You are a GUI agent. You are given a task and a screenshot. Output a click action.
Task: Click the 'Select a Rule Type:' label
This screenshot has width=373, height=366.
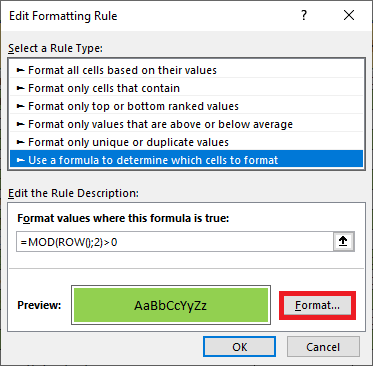[x=55, y=48]
